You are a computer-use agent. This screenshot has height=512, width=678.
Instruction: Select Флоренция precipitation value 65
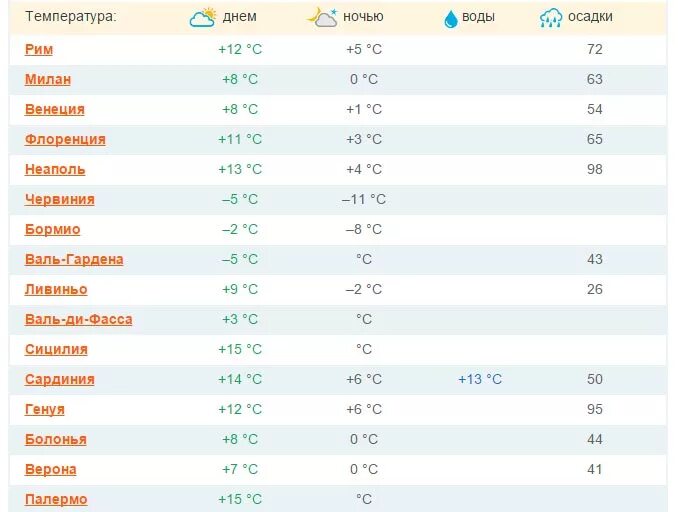click(x=595, y=139)
